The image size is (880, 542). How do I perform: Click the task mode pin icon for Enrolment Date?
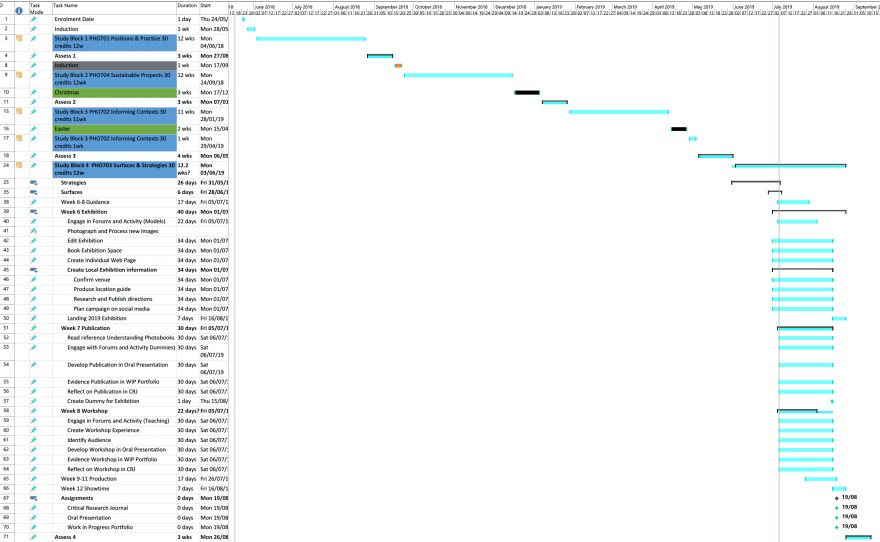34,19
